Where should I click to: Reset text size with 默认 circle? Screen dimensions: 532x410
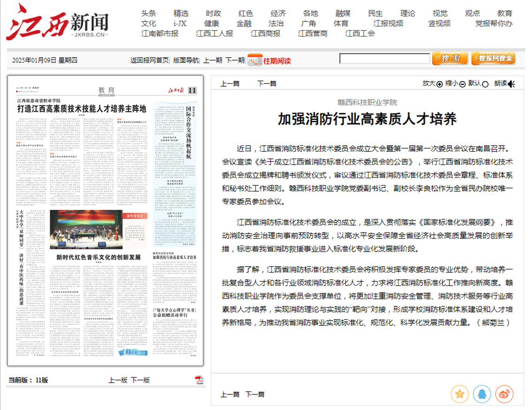pyautogui.click(x=485, y=84)
